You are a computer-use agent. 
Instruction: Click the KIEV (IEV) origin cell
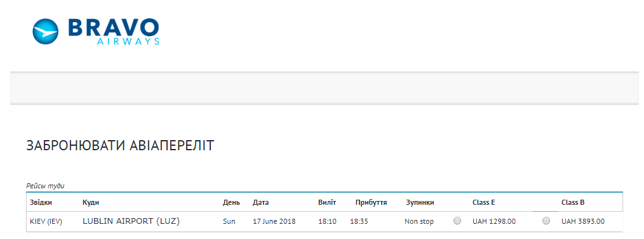pyautogui.click(x=46, y=221)
